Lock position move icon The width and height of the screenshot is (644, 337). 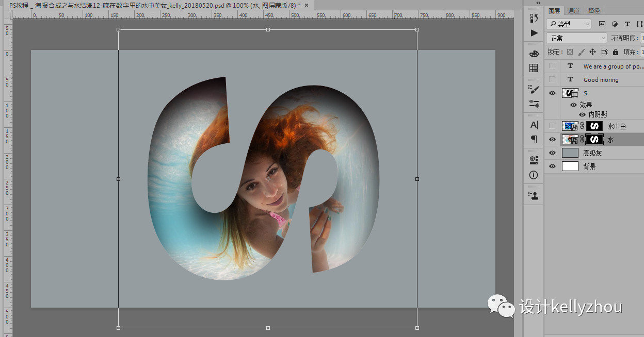click(592, 52)
